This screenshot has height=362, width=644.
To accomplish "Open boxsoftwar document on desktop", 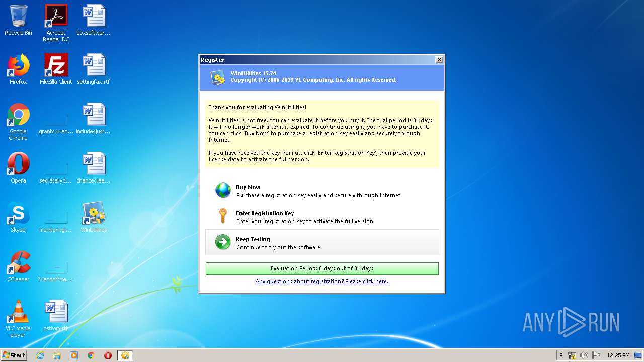I will [94, 21].
